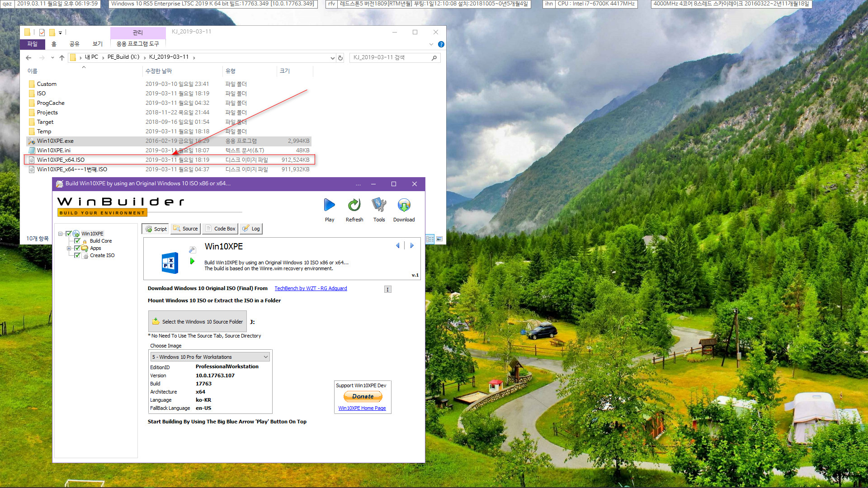Click the Download globe icon in WinBuilder
Viewport: 868px width, 488px height.
(404, 205)
